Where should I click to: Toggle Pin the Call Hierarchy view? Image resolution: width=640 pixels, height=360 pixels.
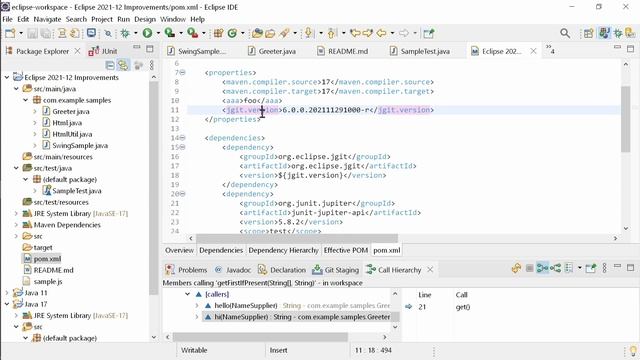click(x=591, y=268)
